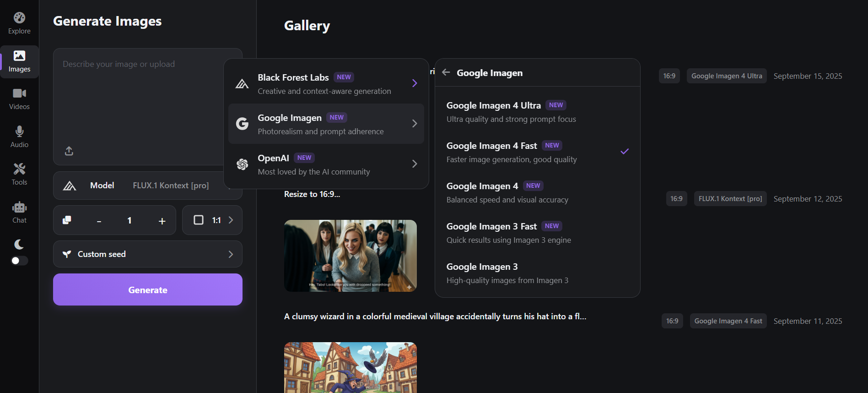
Task: Open the 1:1 aspect ratio selector
Action: [212, 220]
